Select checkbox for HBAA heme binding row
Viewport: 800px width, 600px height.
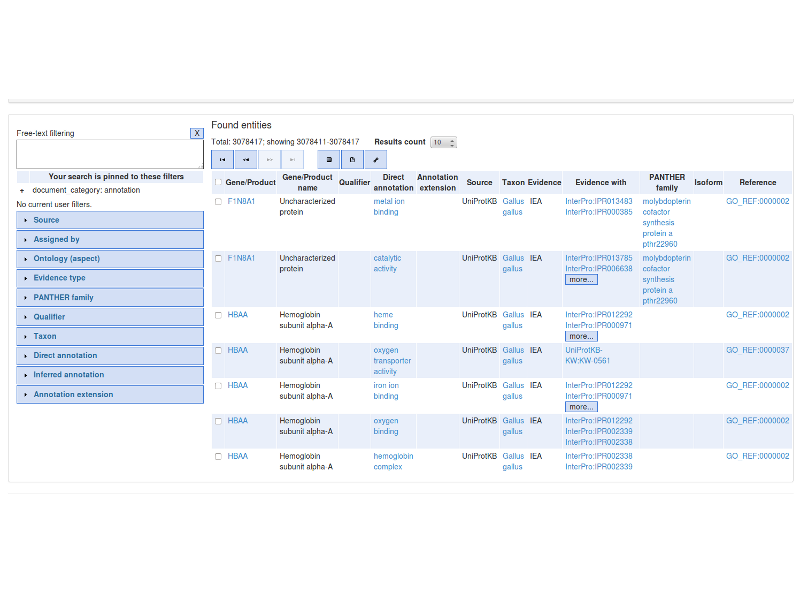coord(218,315)
